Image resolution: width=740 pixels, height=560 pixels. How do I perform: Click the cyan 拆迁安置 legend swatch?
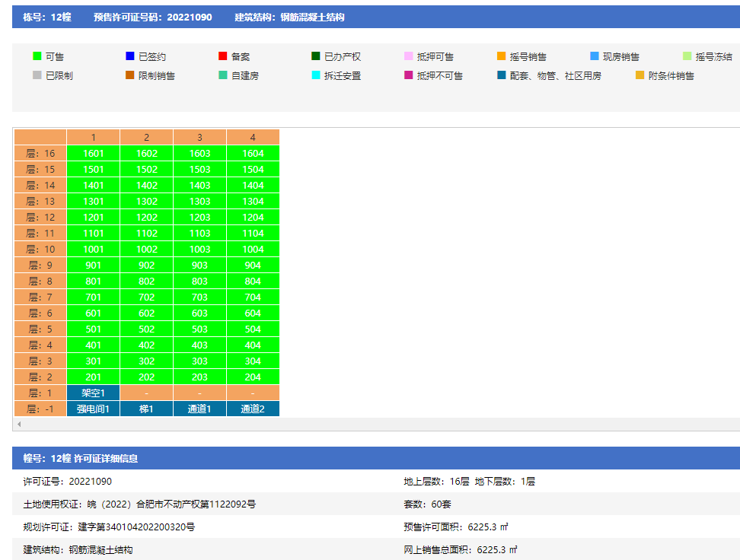tap(316, 75)
